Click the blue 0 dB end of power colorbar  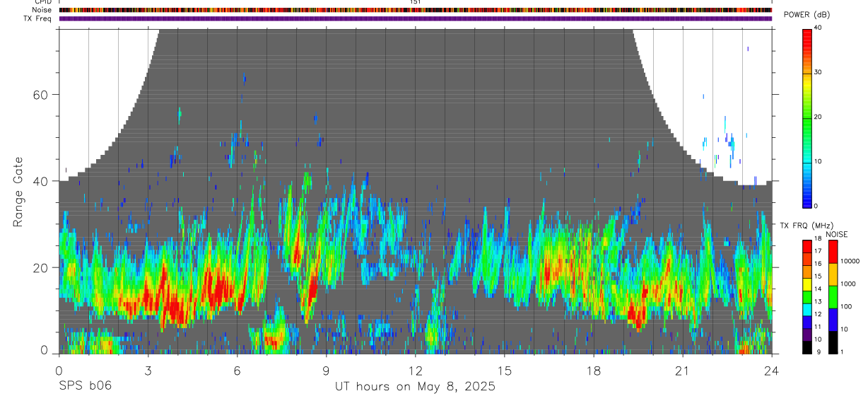click(x=807, y=202)
